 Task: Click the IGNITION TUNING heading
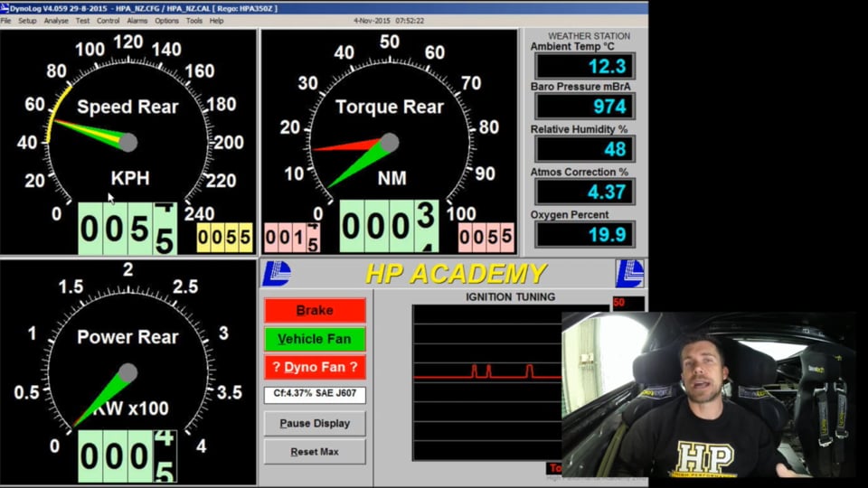[x=510, y=297]
